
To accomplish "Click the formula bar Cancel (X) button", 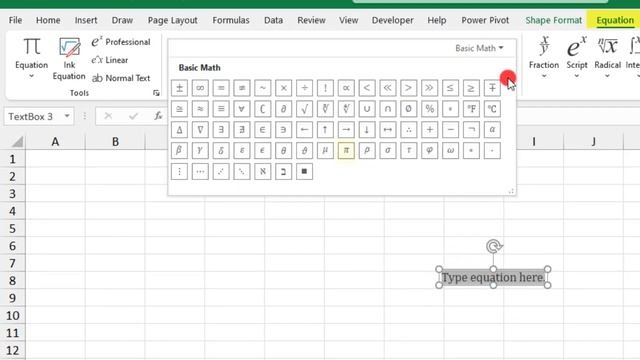I will pyautogui.click(x=108, y=116).
